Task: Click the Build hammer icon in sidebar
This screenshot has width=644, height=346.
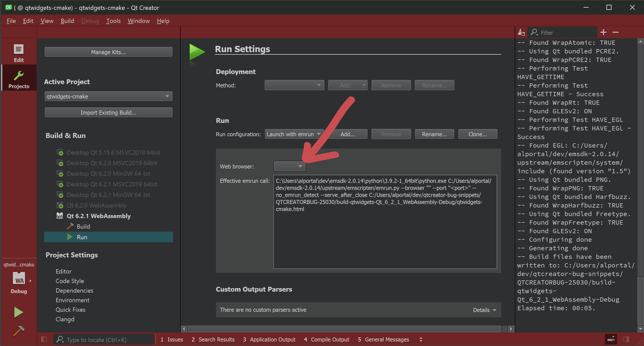Action: coord(19,331)
